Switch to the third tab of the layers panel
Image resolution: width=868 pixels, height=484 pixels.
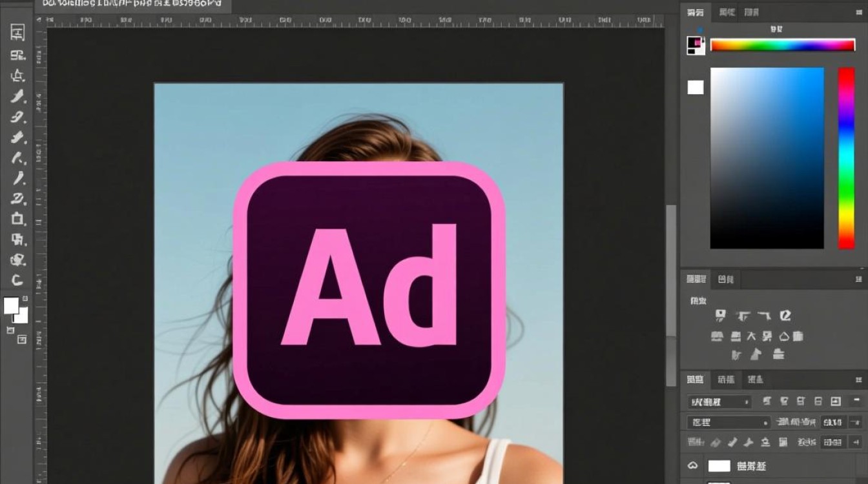pyautogui.click(x=755, y=379)
